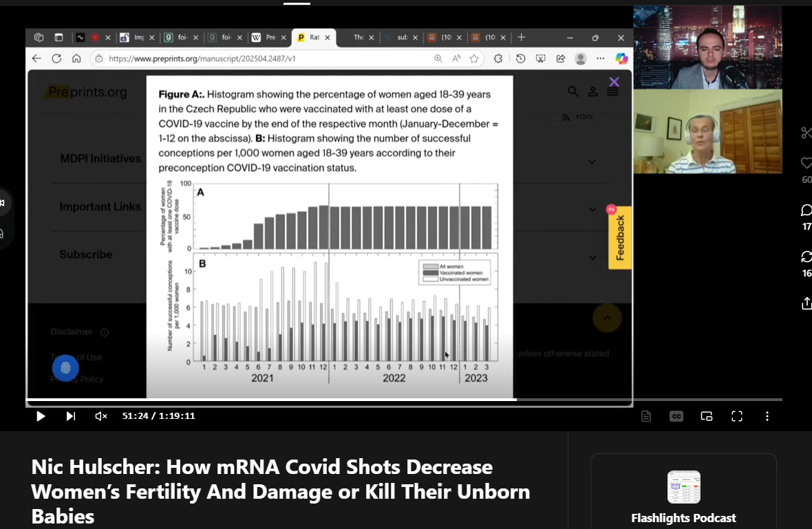The height and width of the screenshot is (529, 812).
Task: Like the video with heart icon
Action: [806, 163]
